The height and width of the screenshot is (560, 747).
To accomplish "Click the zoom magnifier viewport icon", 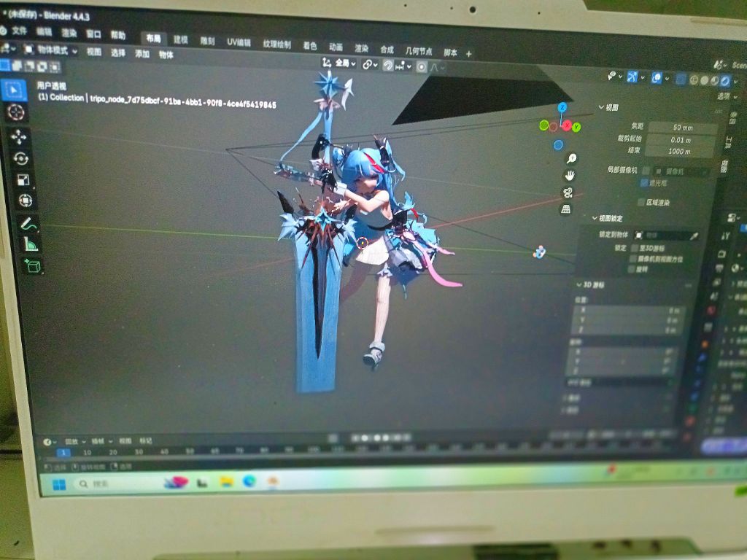I will [571, 158].
